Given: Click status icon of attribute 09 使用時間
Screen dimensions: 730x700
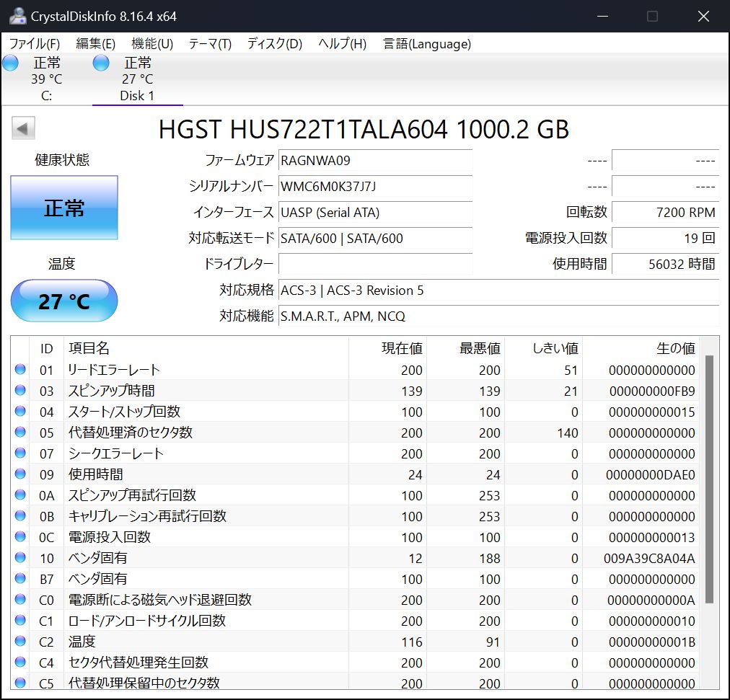Looking at the screenshot, I should pyautogui.click(x=20, y=474).
